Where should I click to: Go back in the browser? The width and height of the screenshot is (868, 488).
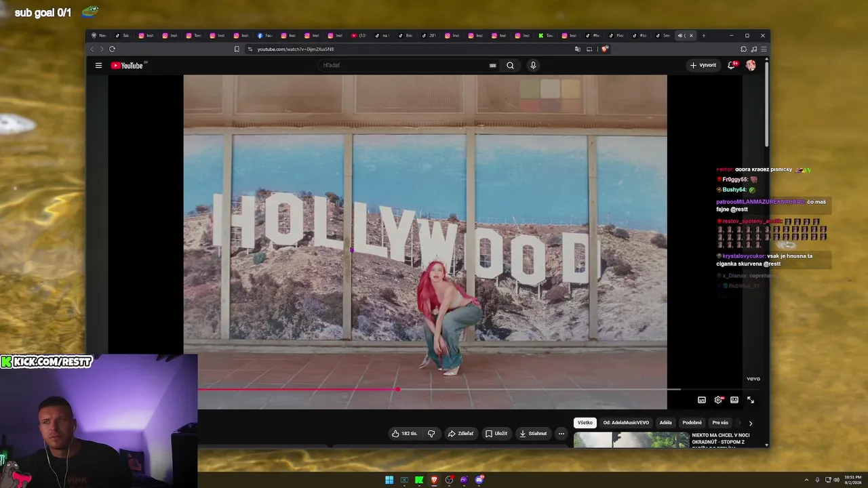point(92,49)
